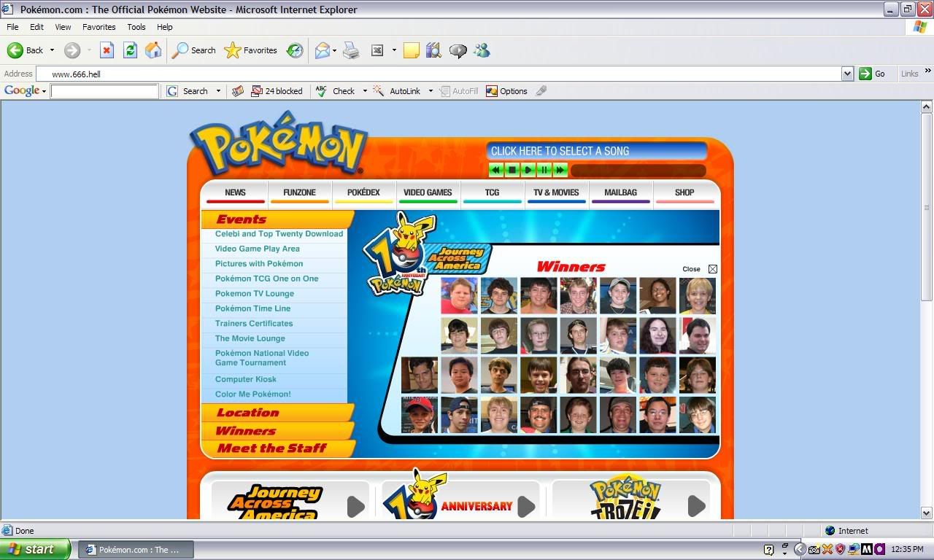This screenshot has width=934, height=560.
Task: Play the song with the green play button
Action: click(528, 170)
